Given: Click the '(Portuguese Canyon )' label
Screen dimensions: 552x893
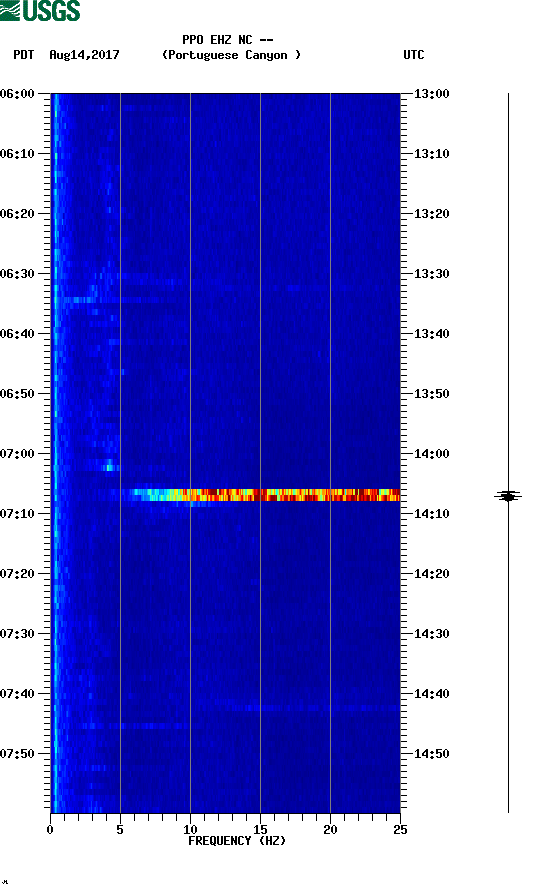Looking at the screenshot, I should tap(231, 55).
